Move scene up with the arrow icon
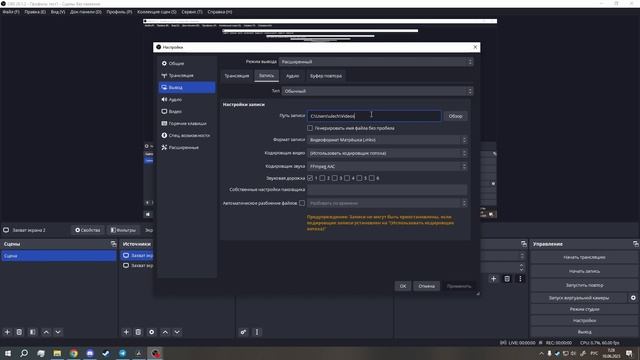Viewport: 640px width, 360px height. (46, 332)
